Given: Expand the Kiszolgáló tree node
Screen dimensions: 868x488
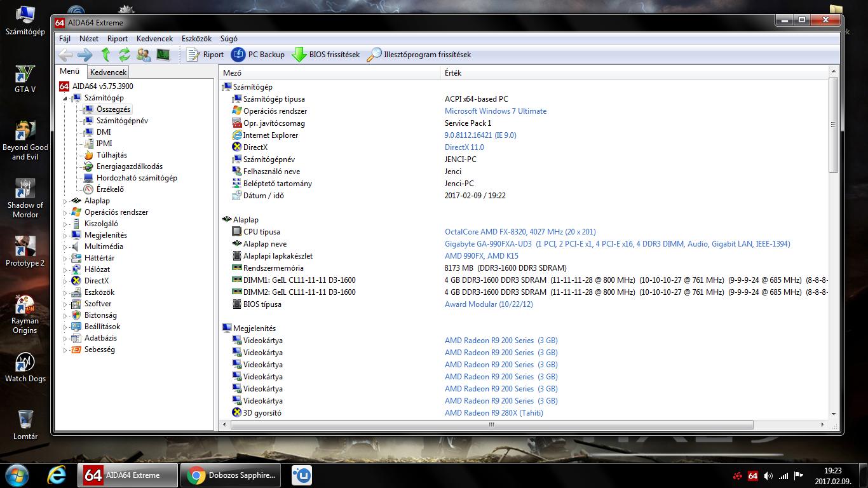Looking at the screenshot, I should pos(65,224).
